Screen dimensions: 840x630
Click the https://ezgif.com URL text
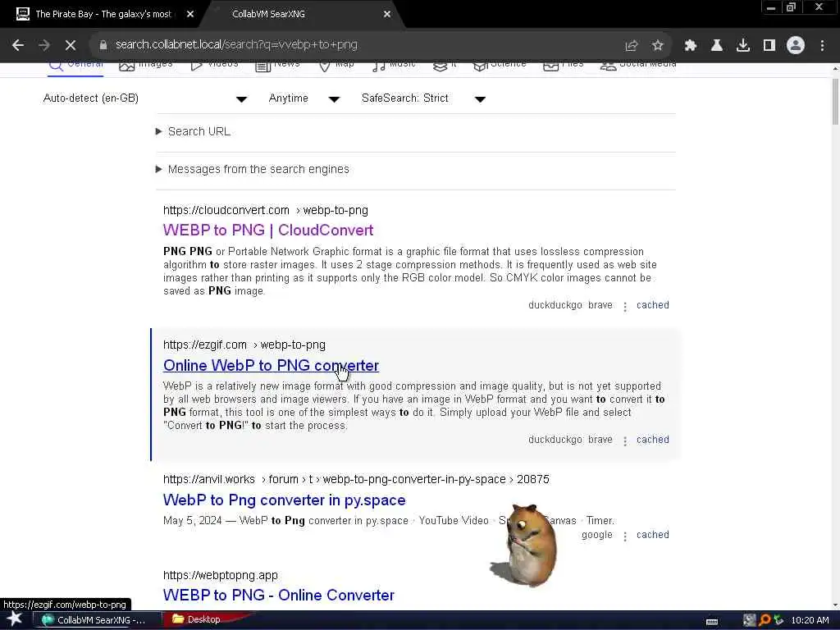[205, 345]
